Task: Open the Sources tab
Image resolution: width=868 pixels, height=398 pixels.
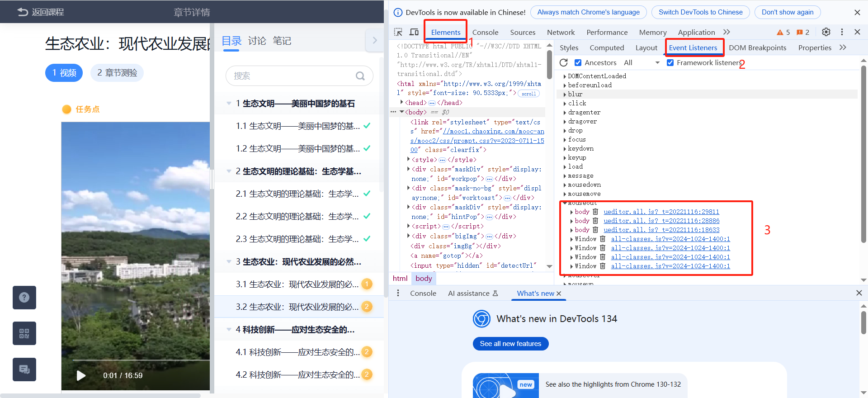Action: 523,32
